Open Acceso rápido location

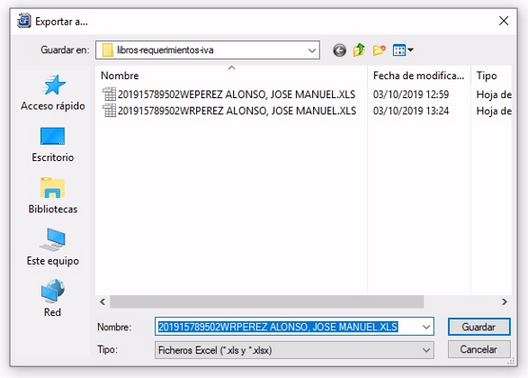coord(53,93)
